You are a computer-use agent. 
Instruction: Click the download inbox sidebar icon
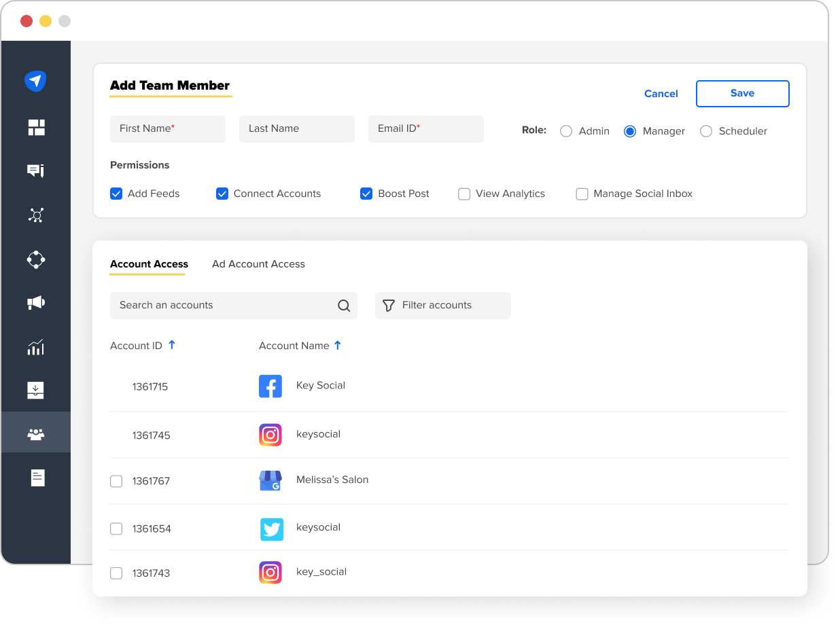(x=36, y=390)
